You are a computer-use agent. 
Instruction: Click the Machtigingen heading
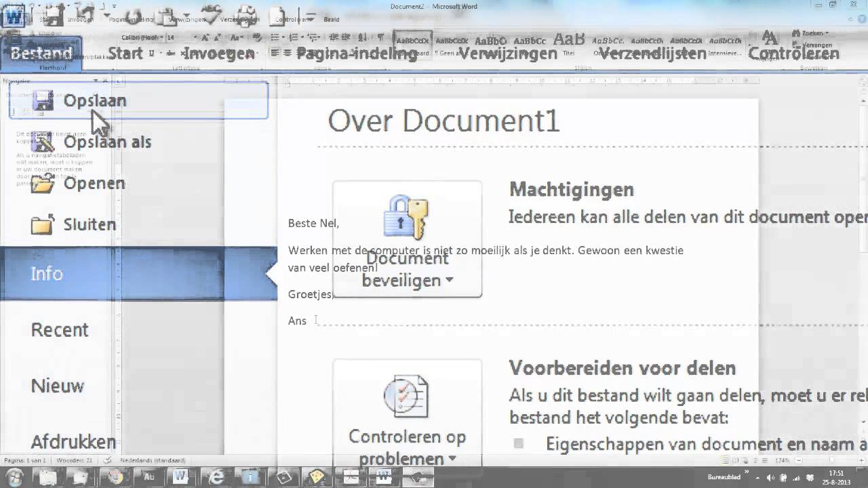572,190
